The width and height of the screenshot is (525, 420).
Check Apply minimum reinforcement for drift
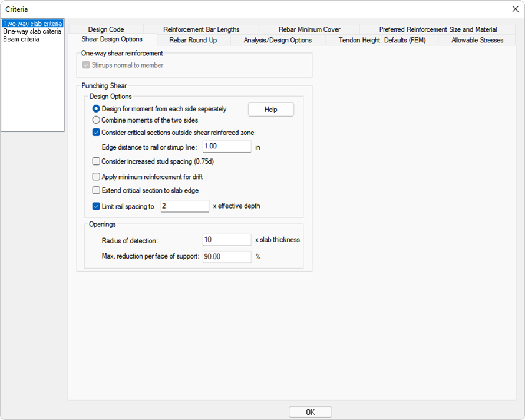(x=96, y=177)
